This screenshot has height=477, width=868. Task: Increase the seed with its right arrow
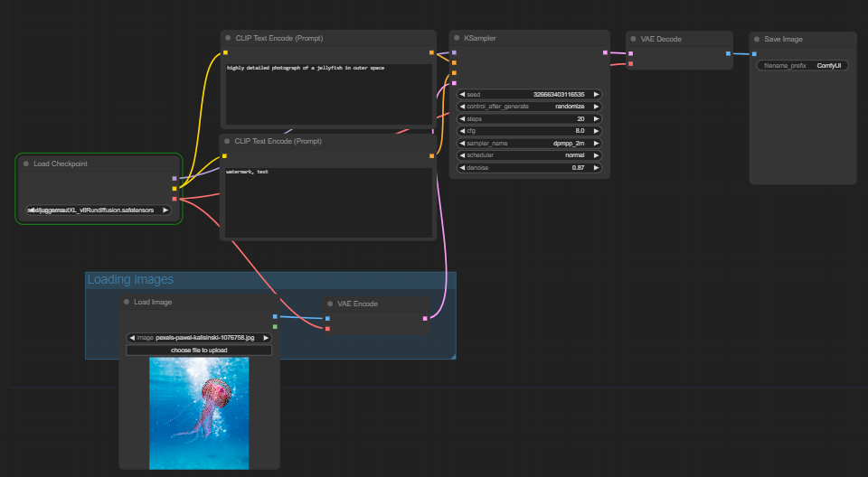[596, 95]
